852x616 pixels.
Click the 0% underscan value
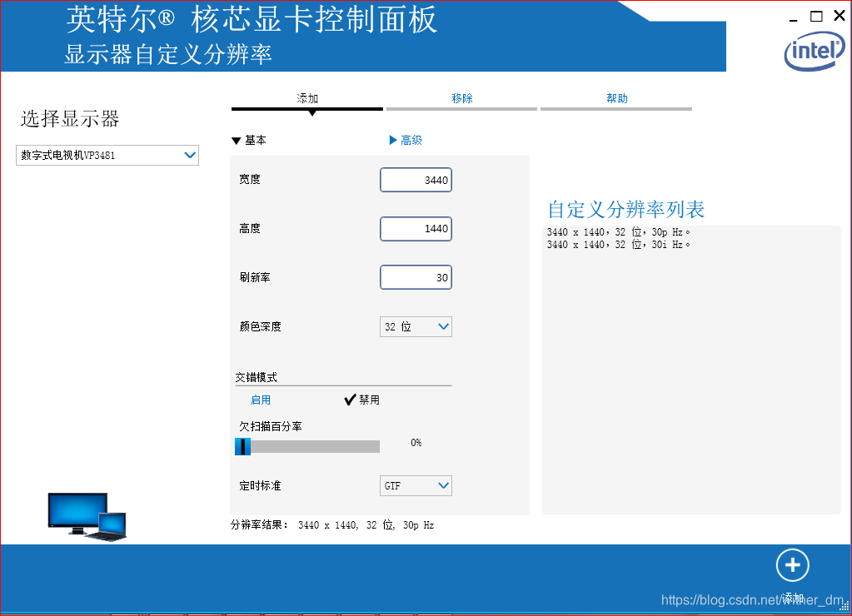pos(416,443)
